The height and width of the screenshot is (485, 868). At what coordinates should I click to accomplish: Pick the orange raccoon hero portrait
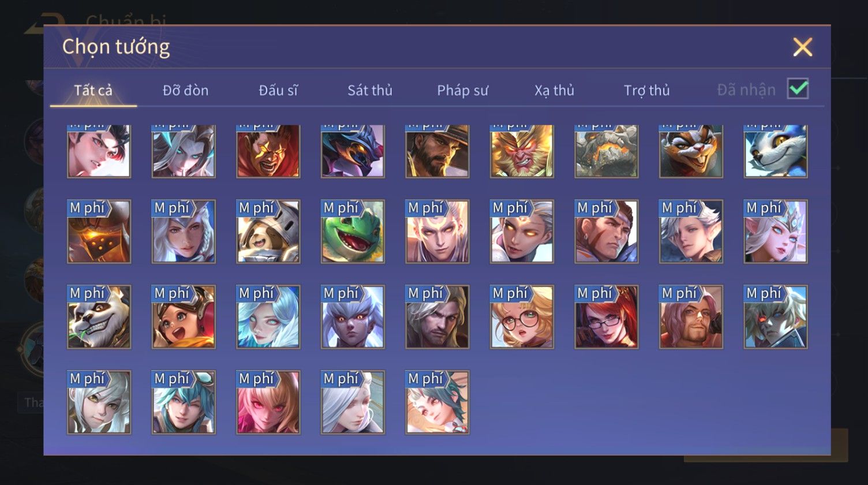click(x=691, y=151)
